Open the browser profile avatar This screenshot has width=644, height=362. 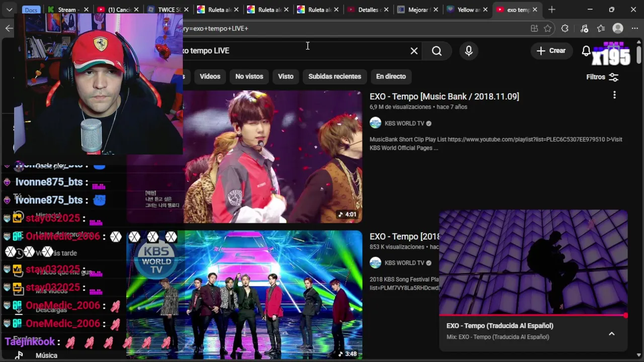(x=618, y=29)
